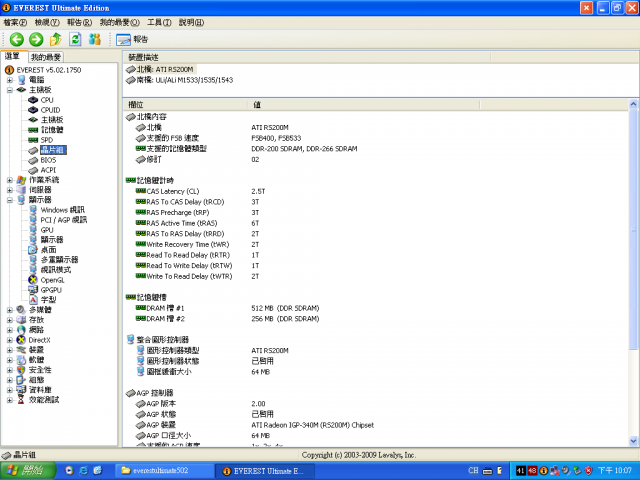Image resolution: width=640 pixels, height=480 pixels.
Task: Click the details scrollbar down arrow
Action: (x=633, y=441)
